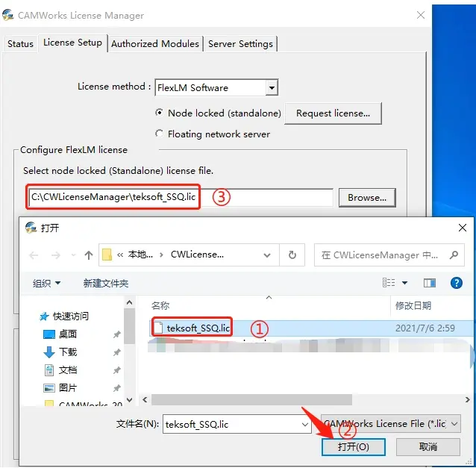476x468 pixels.
Task: Expand the filename combo dropdown arrow
Action: click(305, 424)
